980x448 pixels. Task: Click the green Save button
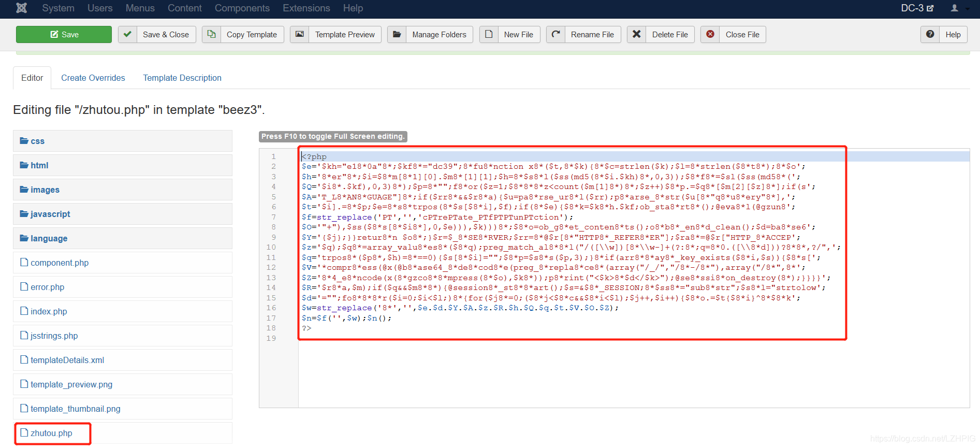pyautogui.click(x=64, y=34)
